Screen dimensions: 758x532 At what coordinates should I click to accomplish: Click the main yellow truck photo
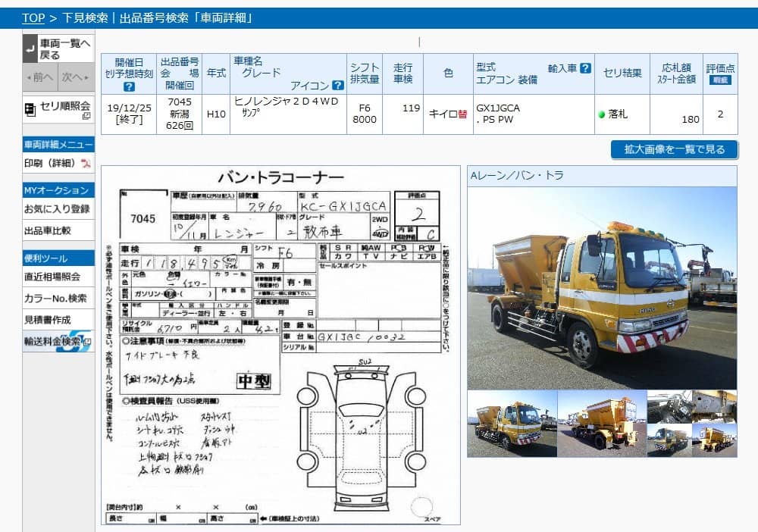(x=602, y=288)
